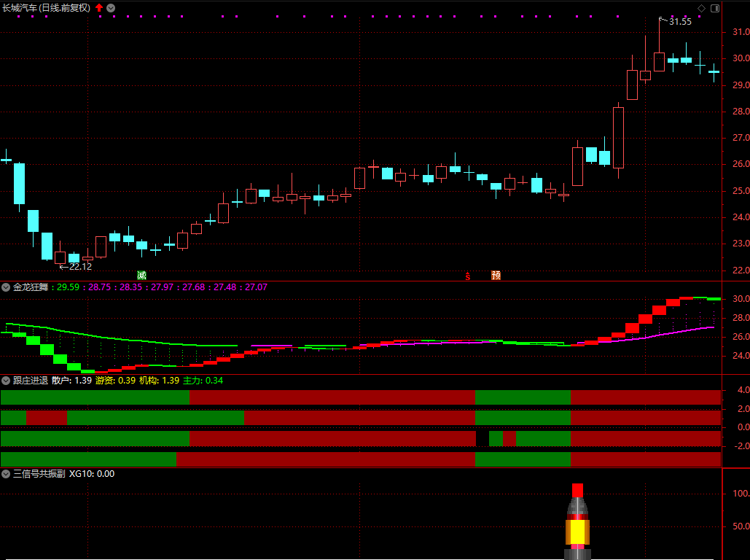The width and height of the screenshot is (750, 560).
Task: Click the 金龙狂舞 indicator name
Action: coord(31,287)
